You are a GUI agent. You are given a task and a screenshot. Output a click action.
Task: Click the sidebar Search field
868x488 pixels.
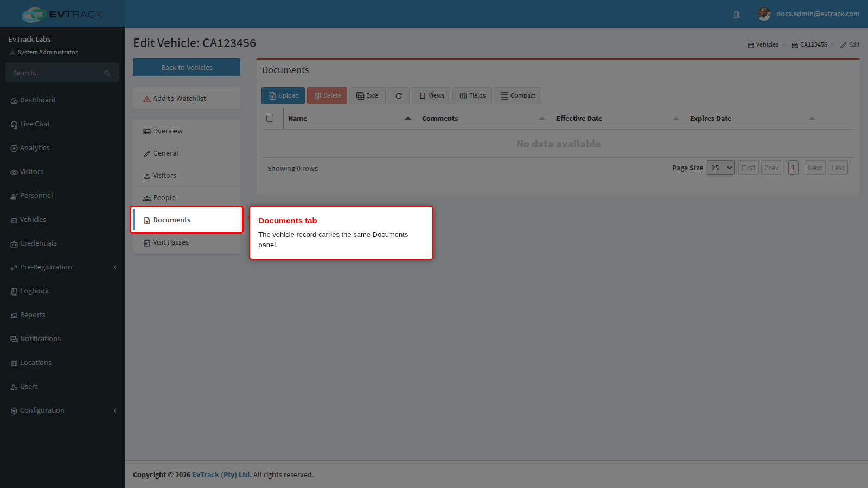(x=54, y=73)
